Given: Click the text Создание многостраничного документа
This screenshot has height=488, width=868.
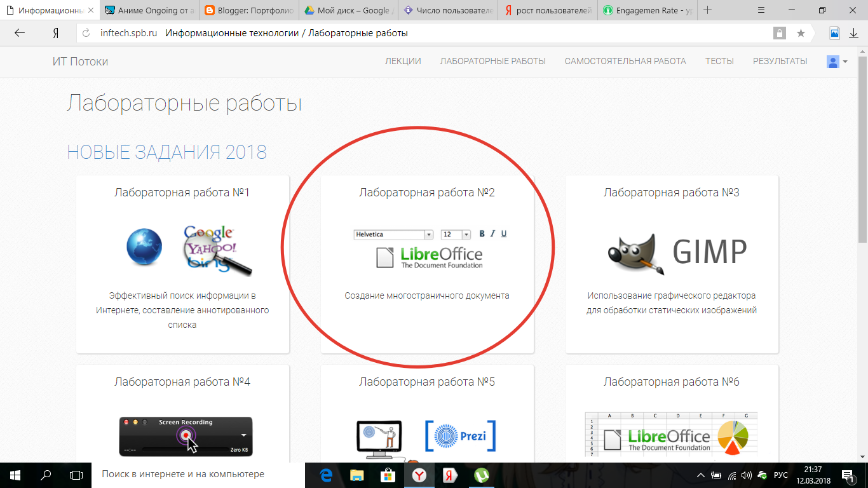Looking at the screenshot, I should pos(427,295).
